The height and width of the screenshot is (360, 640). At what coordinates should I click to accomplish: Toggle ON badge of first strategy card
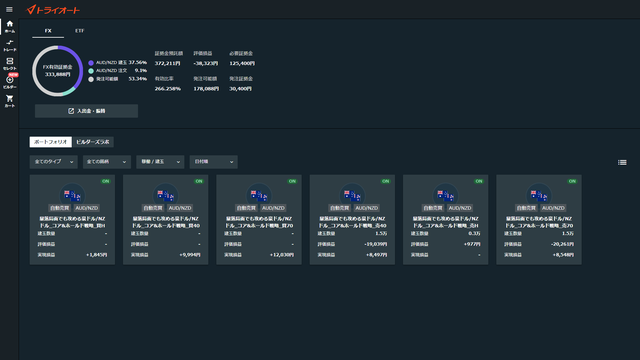[106, 181]
